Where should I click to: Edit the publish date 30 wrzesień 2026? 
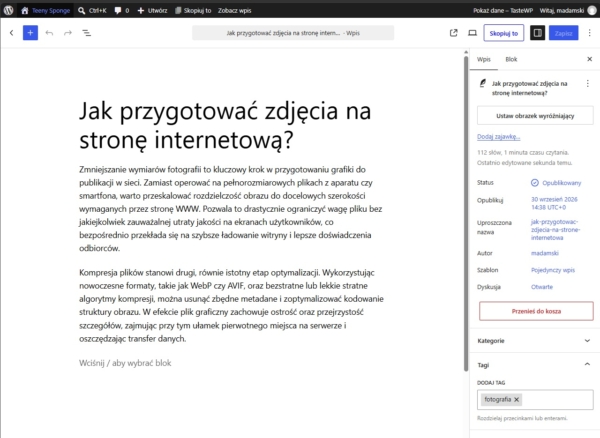coord(554,203)
